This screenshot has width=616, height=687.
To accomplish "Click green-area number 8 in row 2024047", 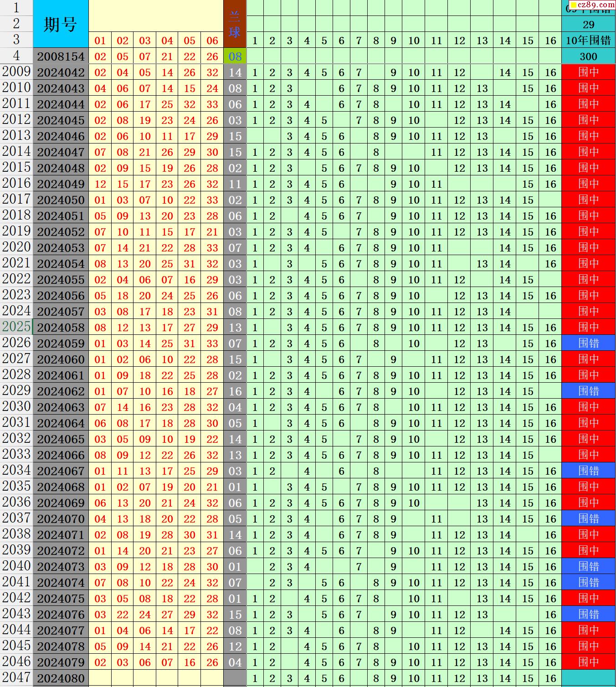I will (376, 152).
